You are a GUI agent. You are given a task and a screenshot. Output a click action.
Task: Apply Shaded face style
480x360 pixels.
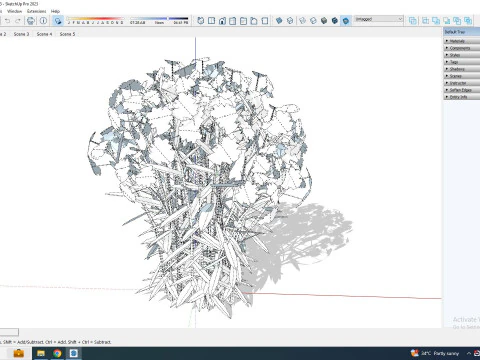(x=324, y=21)
